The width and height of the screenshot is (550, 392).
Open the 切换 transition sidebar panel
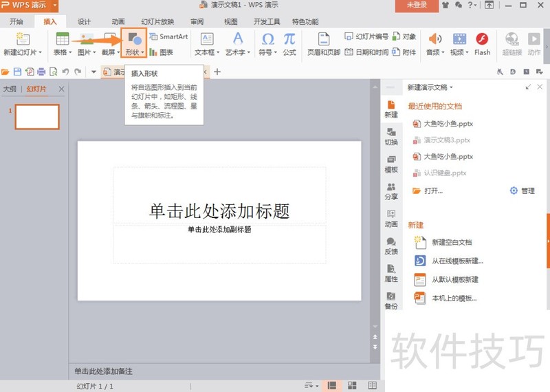(391, 136)
